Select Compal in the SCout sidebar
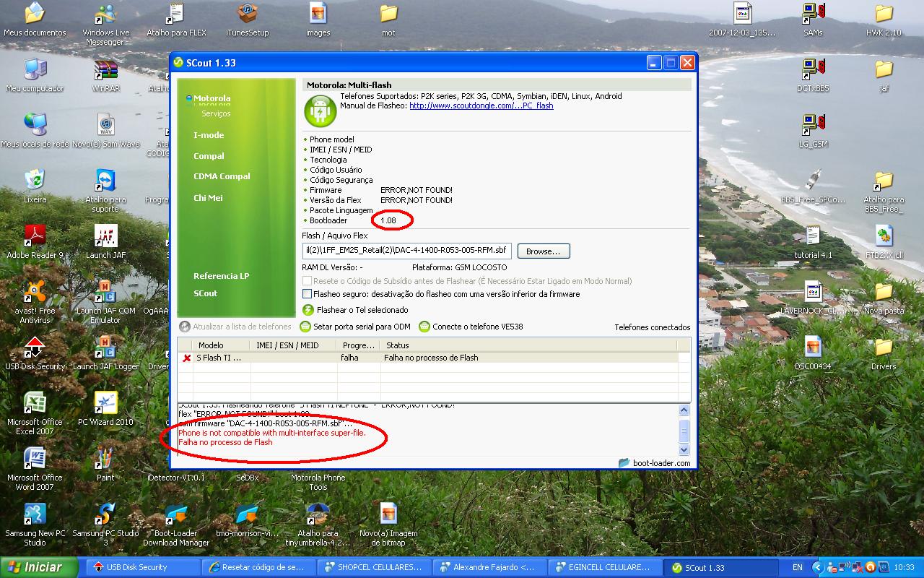Viewport: 924px width, 578px height. click(209, 156)
